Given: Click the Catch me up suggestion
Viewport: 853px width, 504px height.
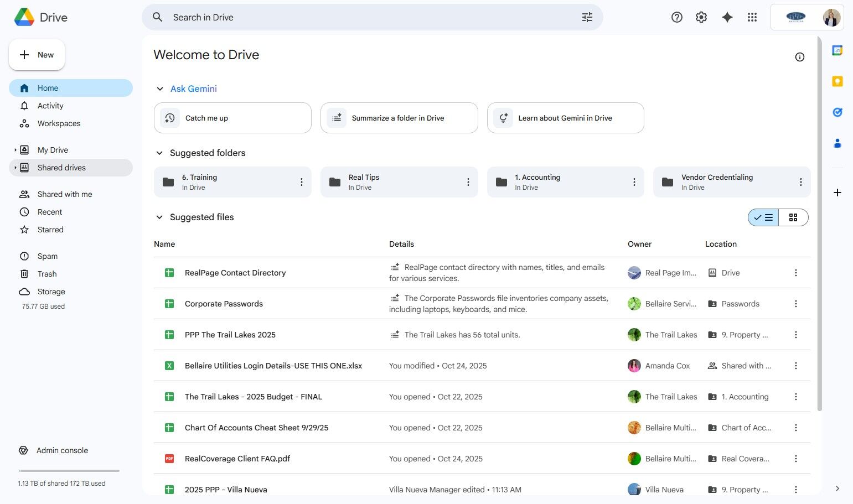Looking at the screenshot, I should [x=232, y=118].
